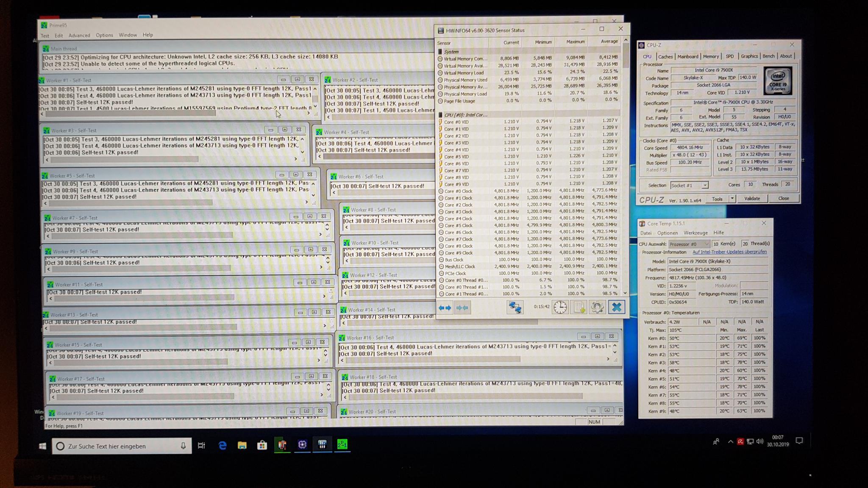Open Core Temp Datei menu

click(646, 233)
